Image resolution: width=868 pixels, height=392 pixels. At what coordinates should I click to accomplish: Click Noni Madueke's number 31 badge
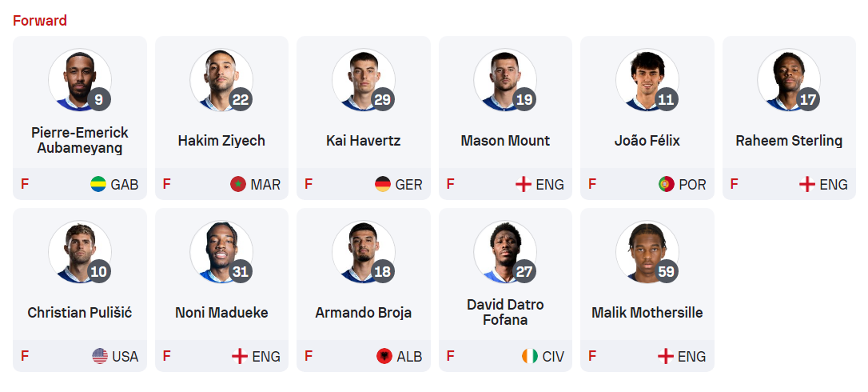[x=241, y=272]
